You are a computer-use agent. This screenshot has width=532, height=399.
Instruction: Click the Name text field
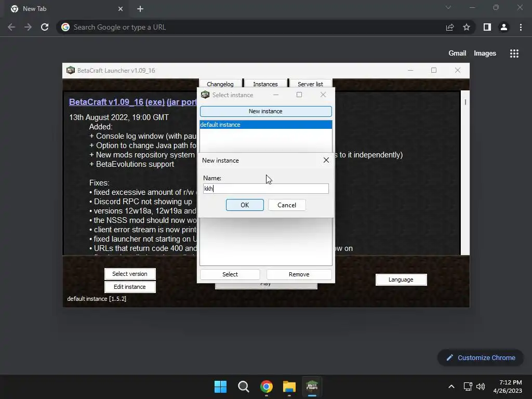pyautogui.click(x=265, y=189)
